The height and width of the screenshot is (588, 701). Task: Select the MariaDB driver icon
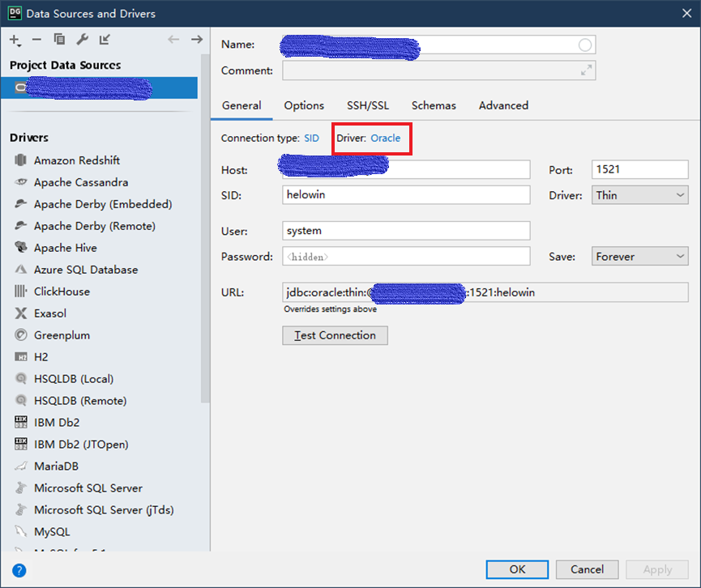click(20, 466)
